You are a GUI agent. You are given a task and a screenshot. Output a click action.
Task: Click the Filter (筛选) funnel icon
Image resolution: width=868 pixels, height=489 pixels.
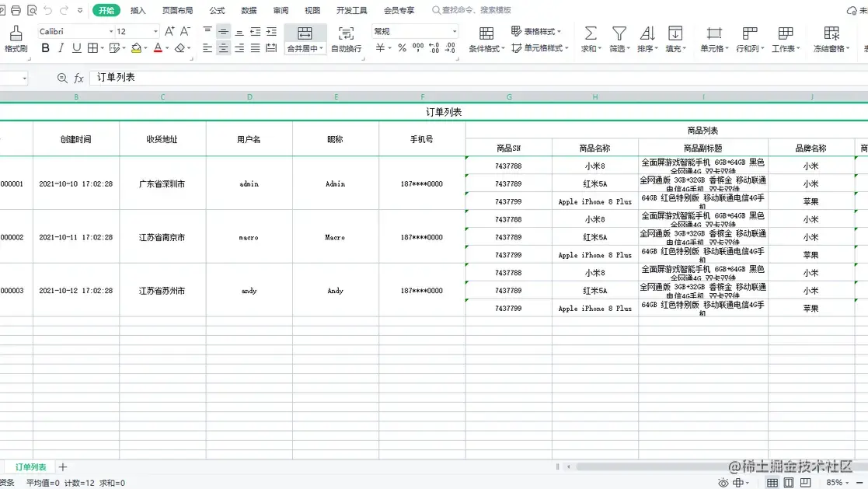(x=619, y=33)
